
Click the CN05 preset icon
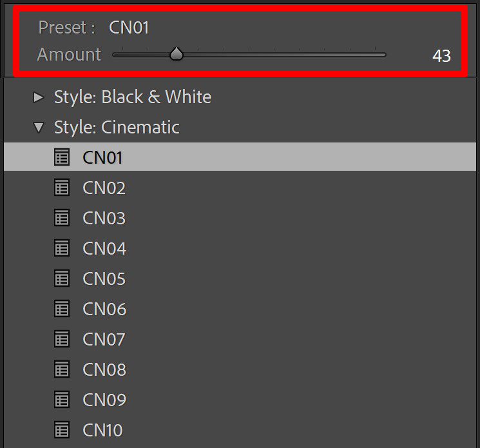click(62, 278)
